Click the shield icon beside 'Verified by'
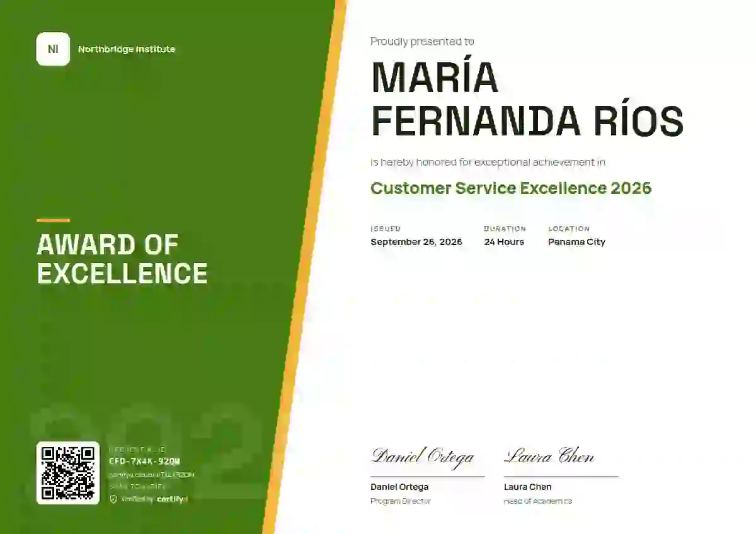 click(x=113, y=499)
